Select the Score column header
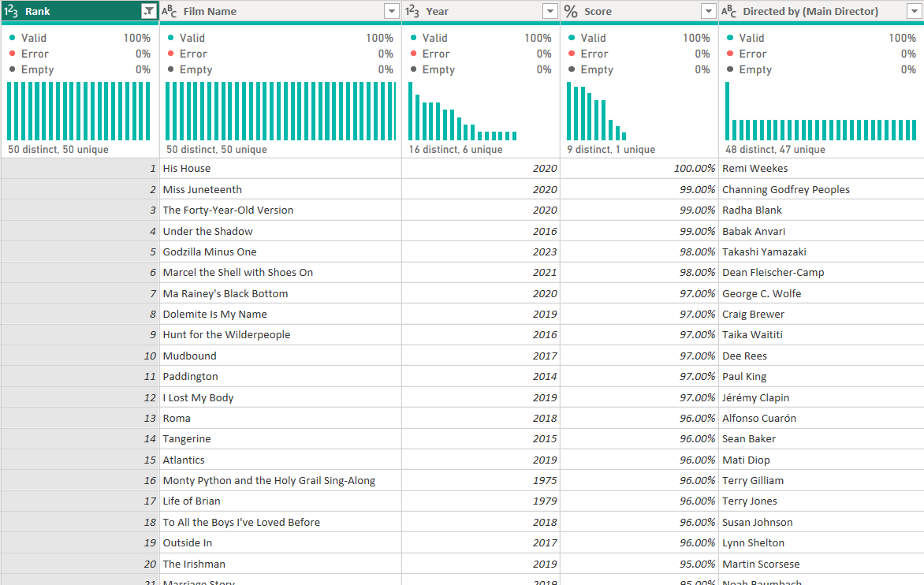This screenshot has height=585, width=924. pos(631,11)
